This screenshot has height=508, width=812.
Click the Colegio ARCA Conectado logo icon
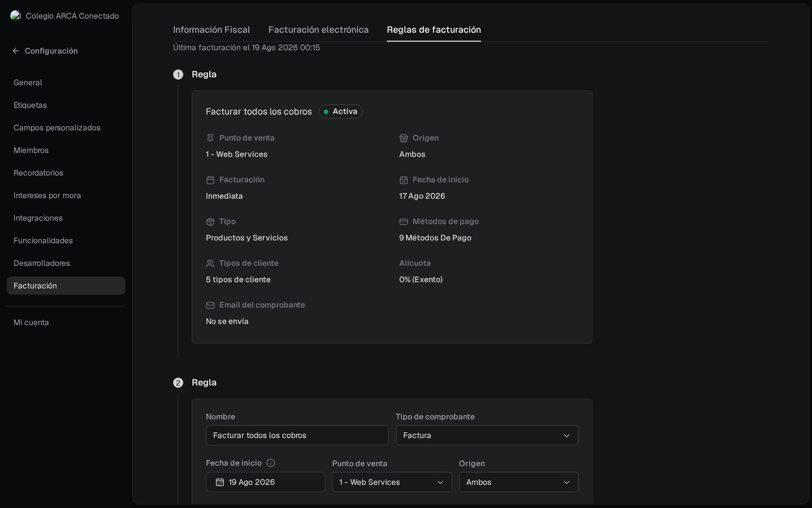coord(15,16)
